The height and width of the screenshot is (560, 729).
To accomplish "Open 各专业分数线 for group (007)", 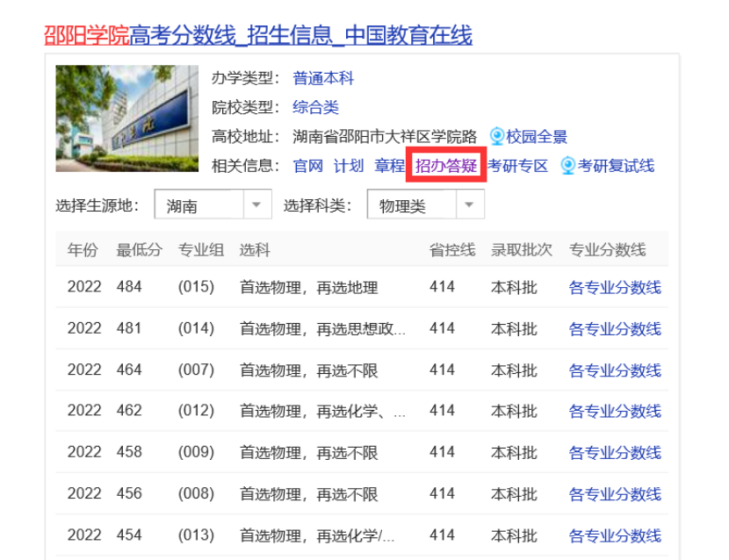I will click(x=615, y=370).
